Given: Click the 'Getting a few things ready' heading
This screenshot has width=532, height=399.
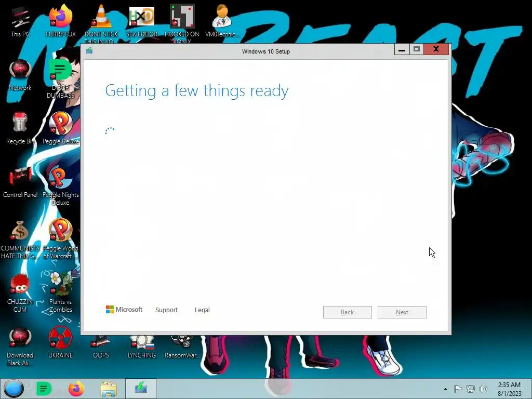Looking at the screenshot, I should coord(197,91).
